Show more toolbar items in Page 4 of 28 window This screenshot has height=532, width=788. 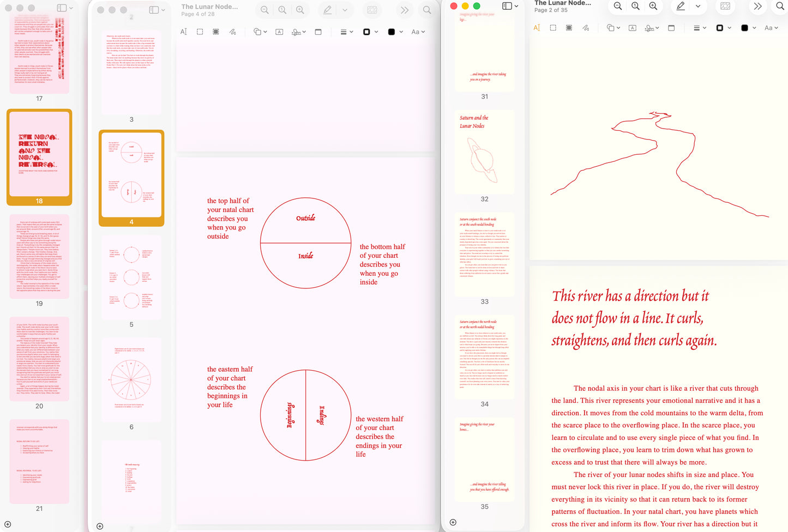click(x=404, y=10)
